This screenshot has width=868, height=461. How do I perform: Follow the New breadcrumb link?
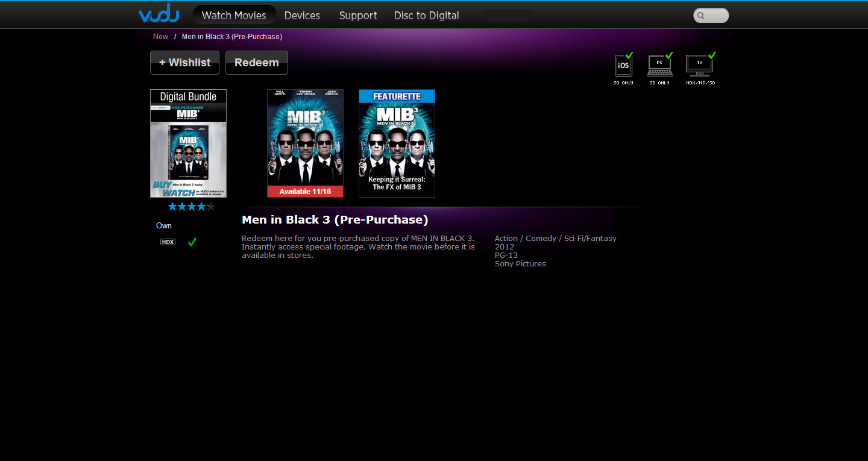coord(160,37)
